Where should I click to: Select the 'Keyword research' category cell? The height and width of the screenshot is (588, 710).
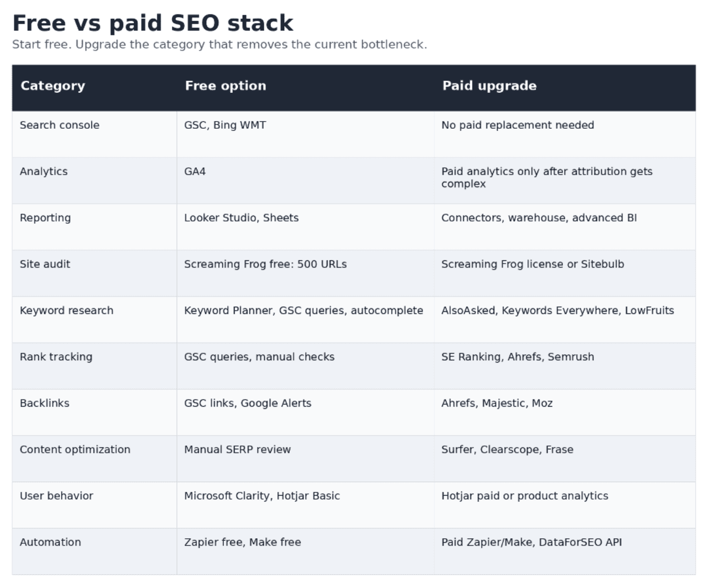point(95,320)
